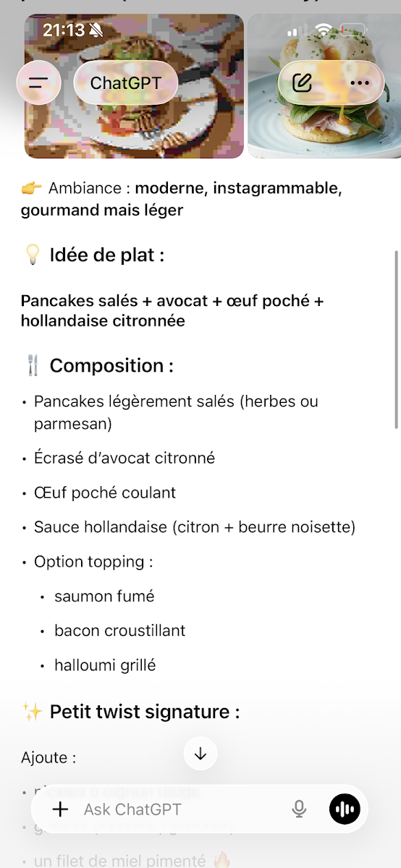Tap the battery status indicator
Image resolution: width=401 pixels, height=868 pixels.
tap(354, 30)
